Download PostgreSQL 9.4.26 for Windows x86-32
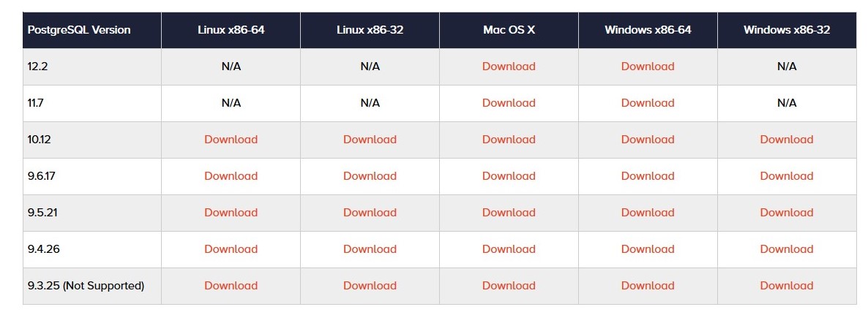This screenshot has width=868, height=315. click(x=787, y=249)
